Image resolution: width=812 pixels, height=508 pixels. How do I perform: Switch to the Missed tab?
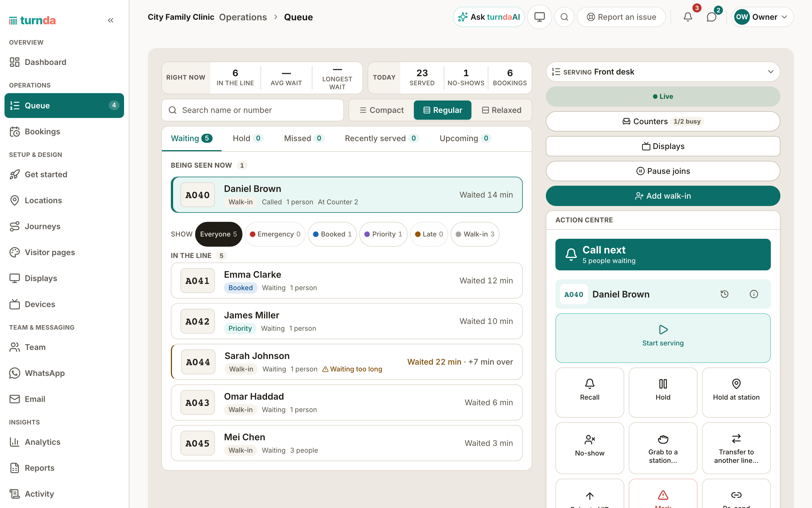click(304, 138)
